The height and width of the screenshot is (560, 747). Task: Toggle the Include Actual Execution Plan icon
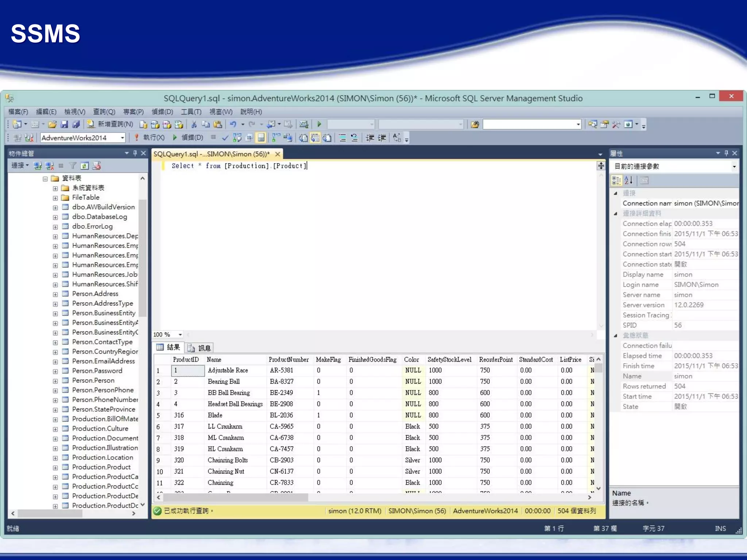276,137
